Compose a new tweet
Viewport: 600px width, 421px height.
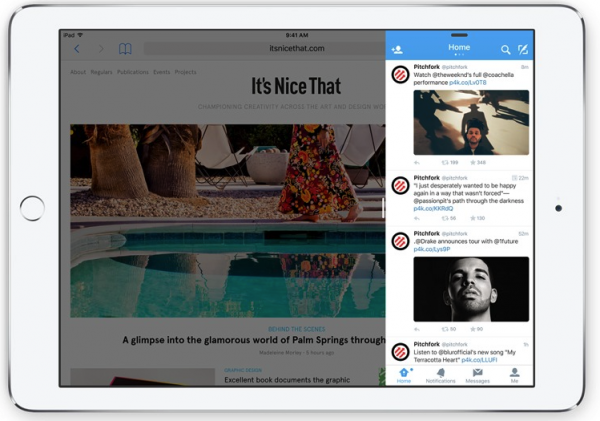[x=523, y=49]
